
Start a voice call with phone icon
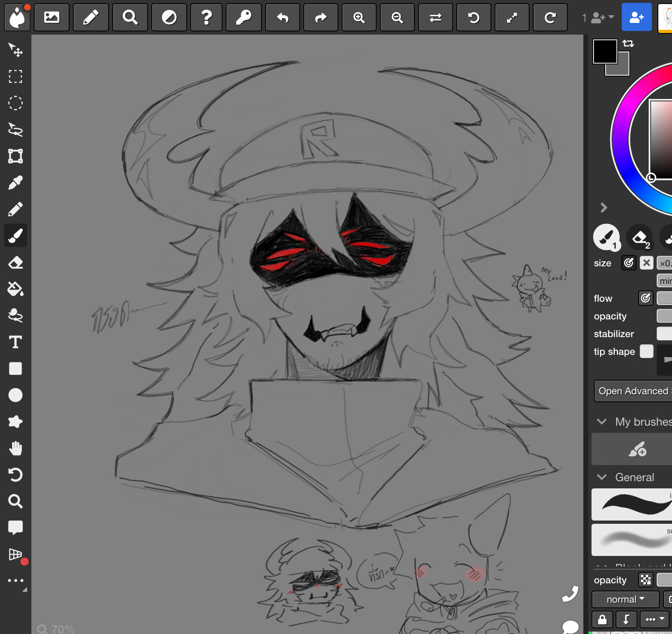point(570,594)
